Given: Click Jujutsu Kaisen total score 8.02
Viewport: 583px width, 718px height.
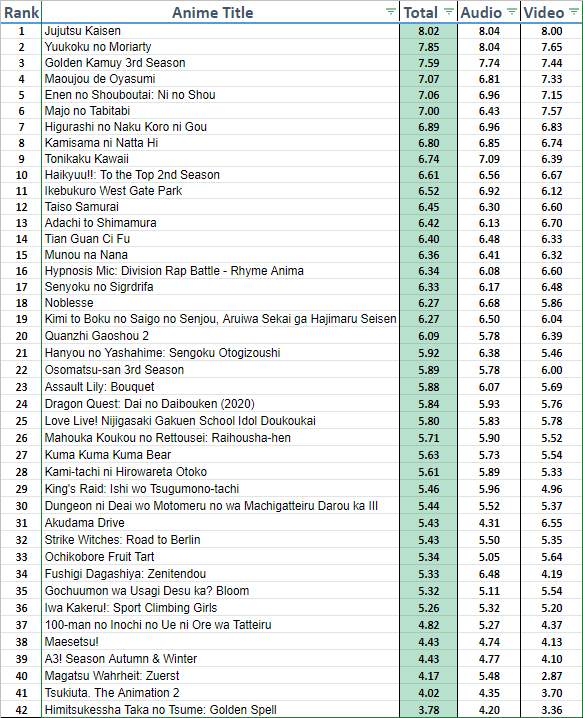Looking at the screenshot, I should (x=428, y=31).
